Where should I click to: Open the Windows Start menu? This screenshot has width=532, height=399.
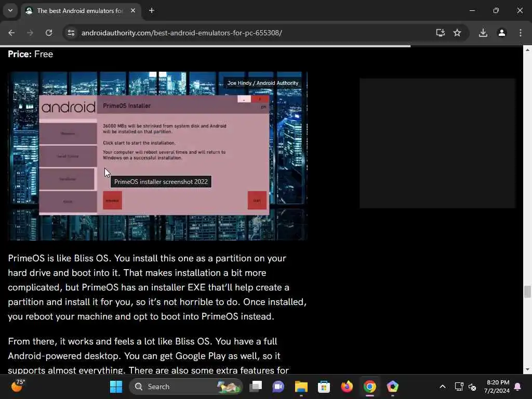pyautogui.click(x=116, y=387)
